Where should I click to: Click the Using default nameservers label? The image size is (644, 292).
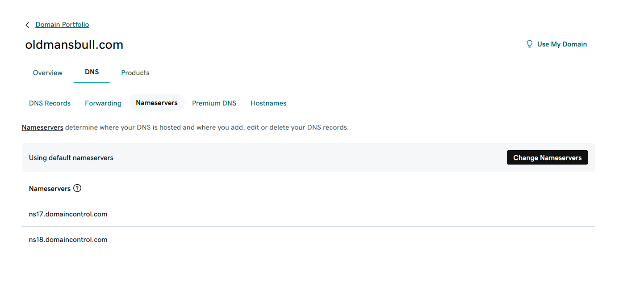tap(71, 157)
